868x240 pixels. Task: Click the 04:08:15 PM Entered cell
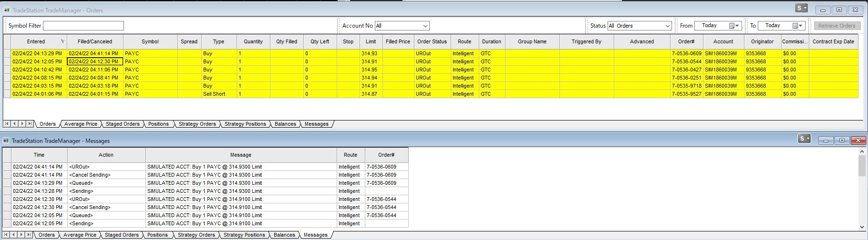click(x=39, y=78)
